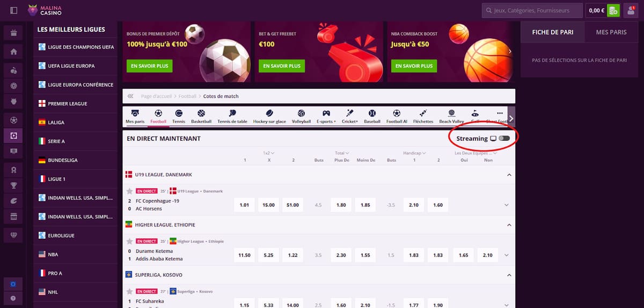Collapse the sidebar panel icon next to logo

[13, 10]
